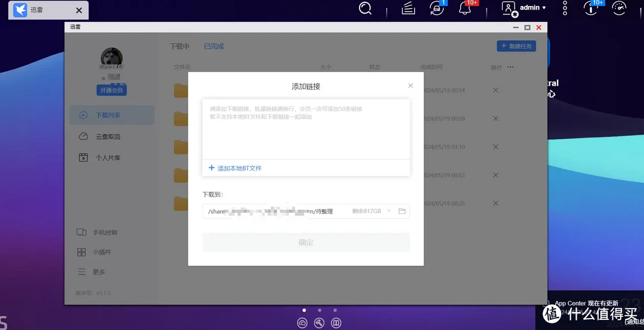Screen dimensions: 644x330
Task: Click the 新建任务 button
Action: click(x=516, y=46)
